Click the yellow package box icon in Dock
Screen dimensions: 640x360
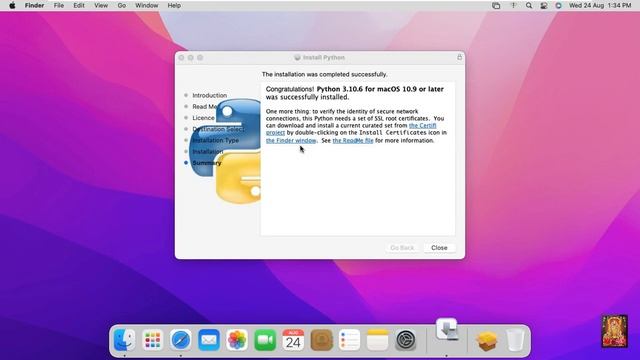point(487,340)
